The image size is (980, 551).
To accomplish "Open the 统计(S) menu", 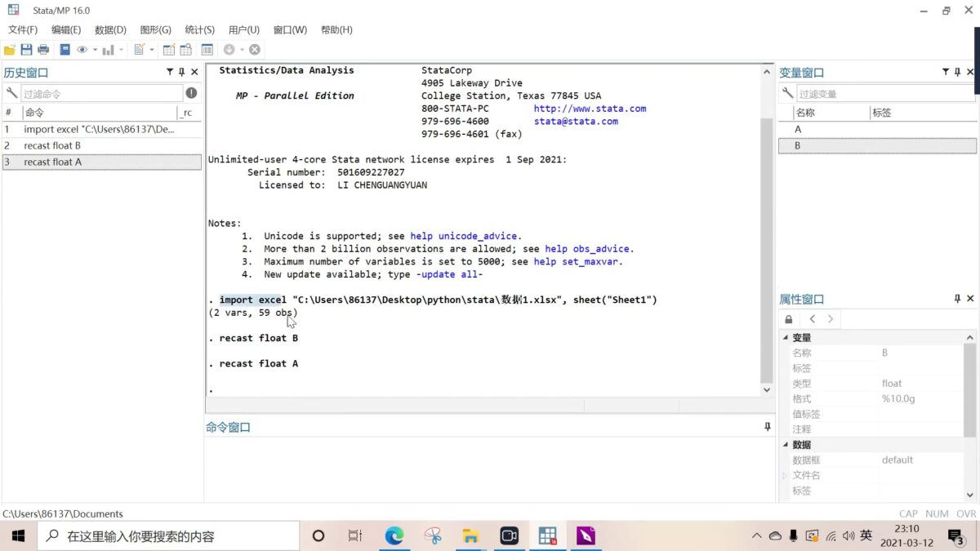I will tap(199, 30).
